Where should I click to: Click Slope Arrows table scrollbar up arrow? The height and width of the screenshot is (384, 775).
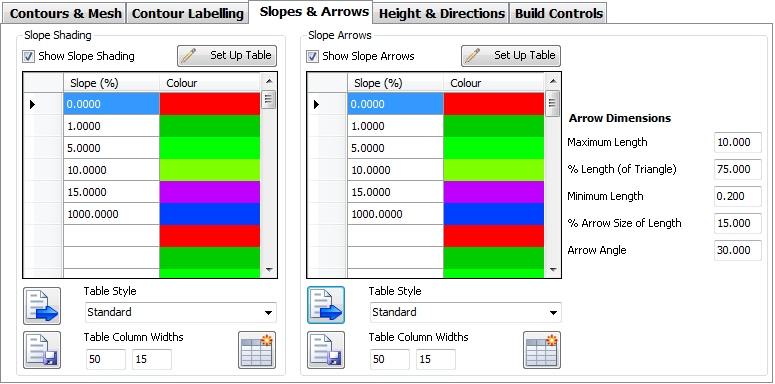pyautogui.click(x=553, y=81)
